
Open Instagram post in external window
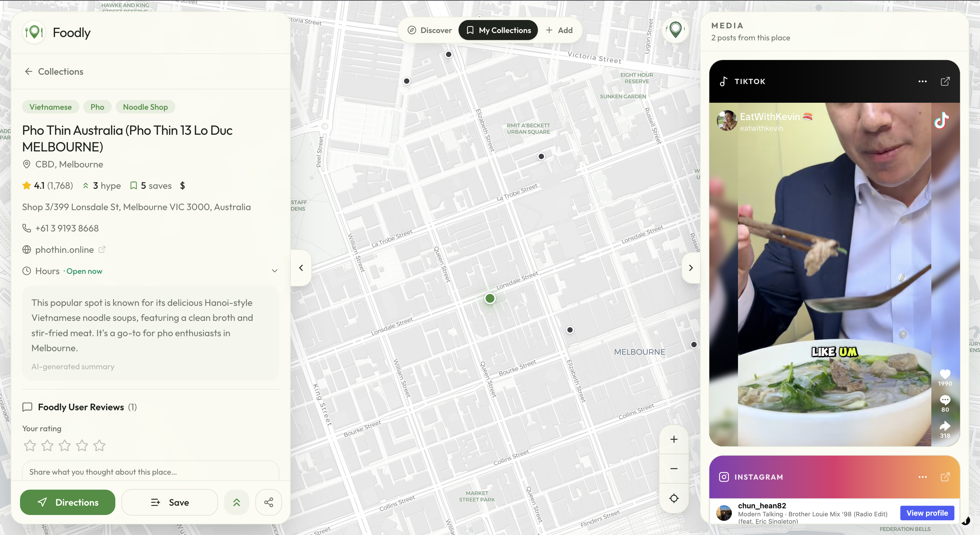(x=945, y=477)
